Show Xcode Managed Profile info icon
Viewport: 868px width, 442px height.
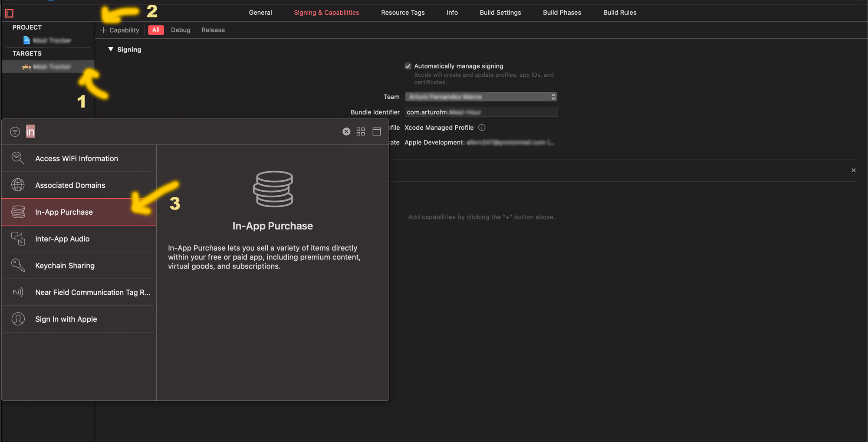click(x=482, y=128)
